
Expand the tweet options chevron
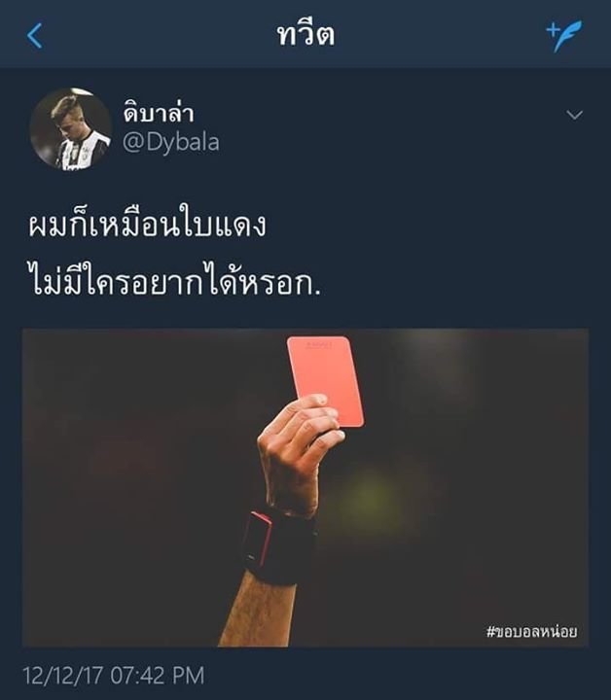(x=574, y=115)
